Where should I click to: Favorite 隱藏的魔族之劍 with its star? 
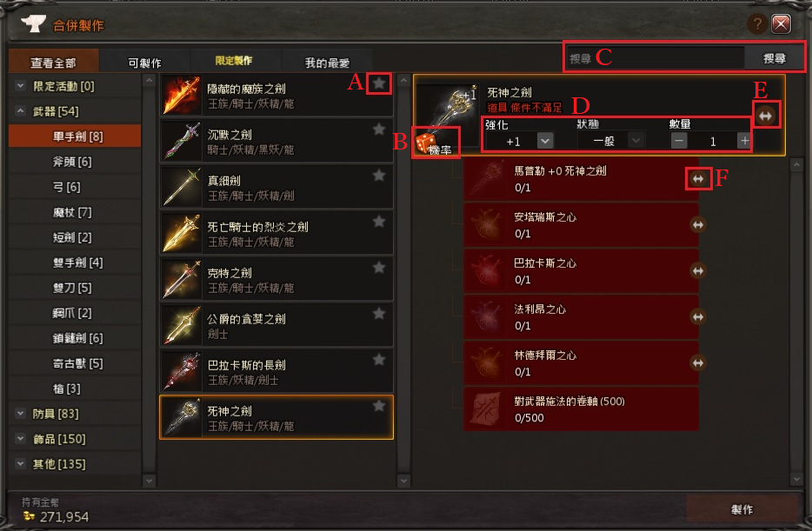379,83
